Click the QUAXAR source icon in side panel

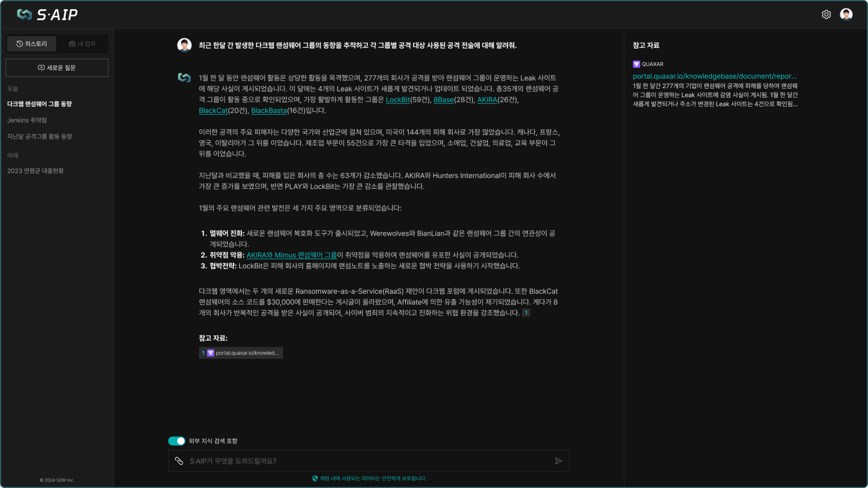[x=636, y=64]
